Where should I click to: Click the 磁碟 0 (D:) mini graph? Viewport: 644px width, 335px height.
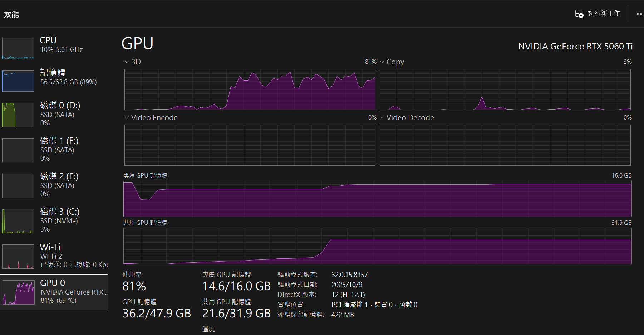18,115
